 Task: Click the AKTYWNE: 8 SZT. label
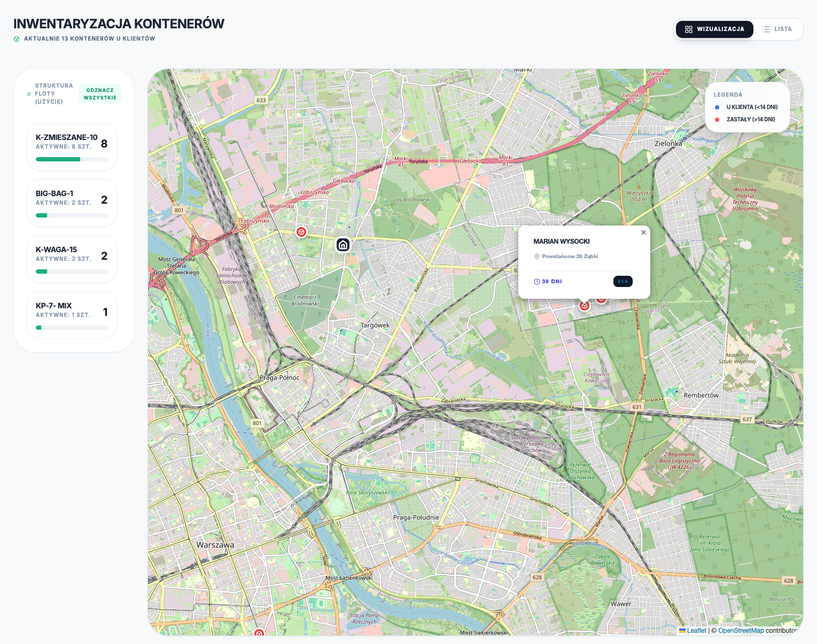point(64,146)
